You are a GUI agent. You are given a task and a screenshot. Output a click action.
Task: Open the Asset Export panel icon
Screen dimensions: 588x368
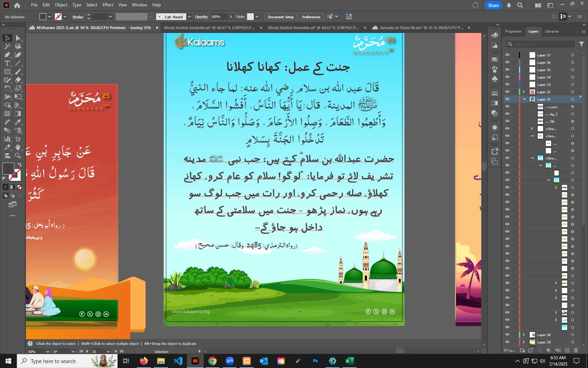(x=495, y=151)
